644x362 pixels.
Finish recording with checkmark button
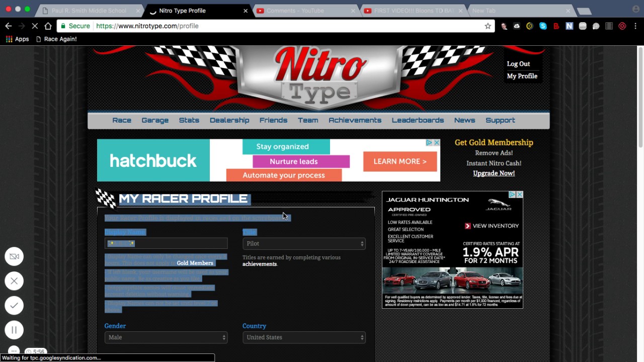[x=14, y=305]
